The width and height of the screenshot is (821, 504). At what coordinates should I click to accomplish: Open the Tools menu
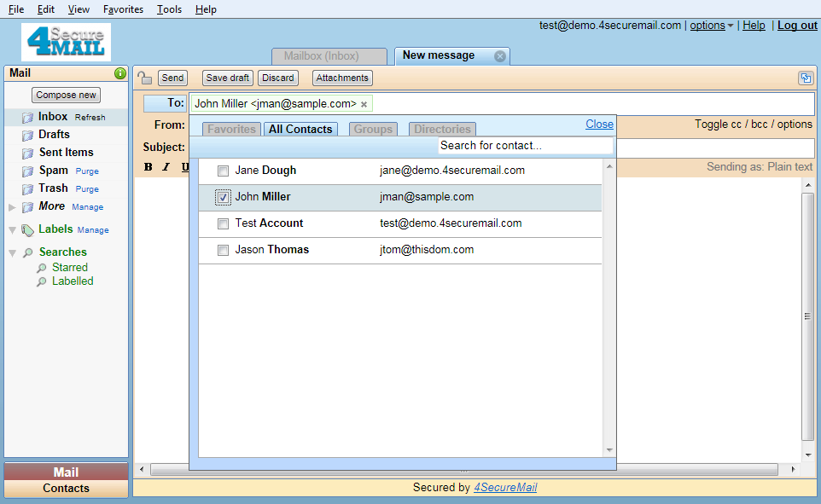[169, 9]
